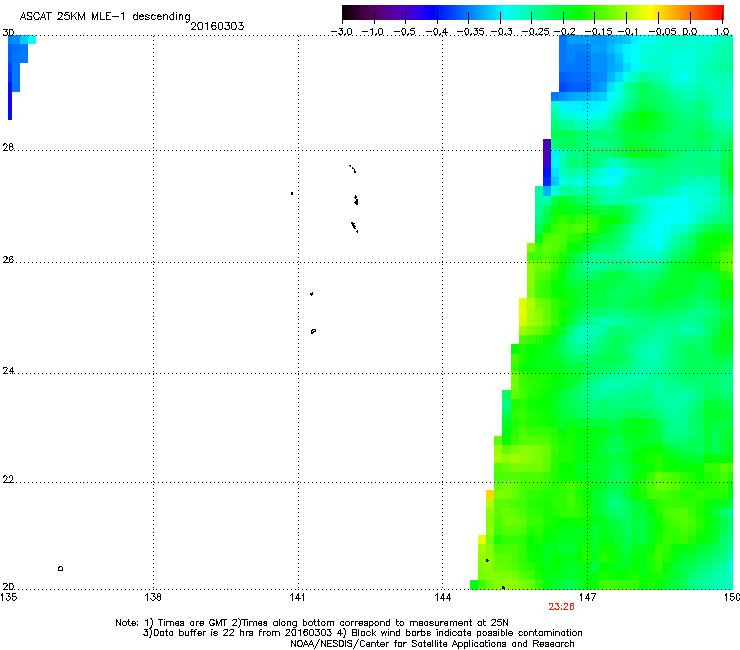Click the colorbar label "-0.05"
Image resolution: width=740 pixels, height=650 pixels.
point(663,32)
